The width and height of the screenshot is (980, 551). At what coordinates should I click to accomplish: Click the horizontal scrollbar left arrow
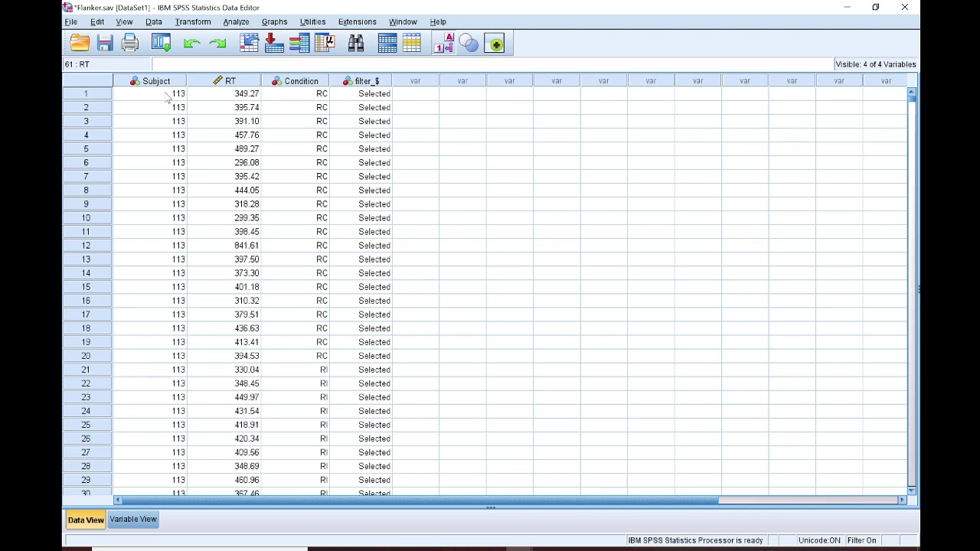(118, 500)
